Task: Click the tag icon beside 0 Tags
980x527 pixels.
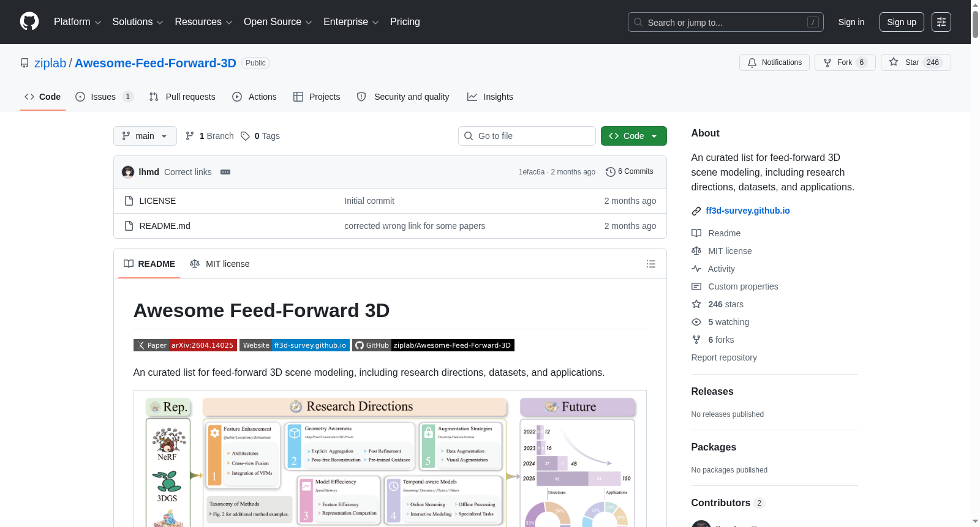Action: (x=245, y=136)
